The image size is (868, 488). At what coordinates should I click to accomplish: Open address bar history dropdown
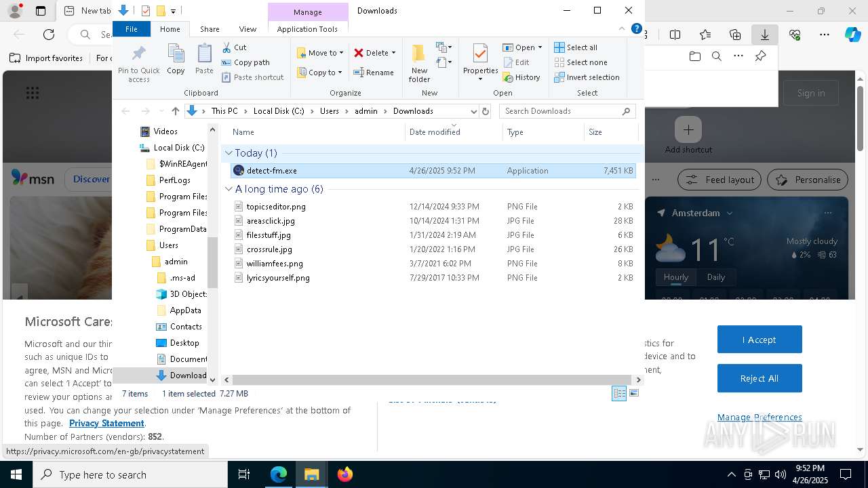[473, 111]
